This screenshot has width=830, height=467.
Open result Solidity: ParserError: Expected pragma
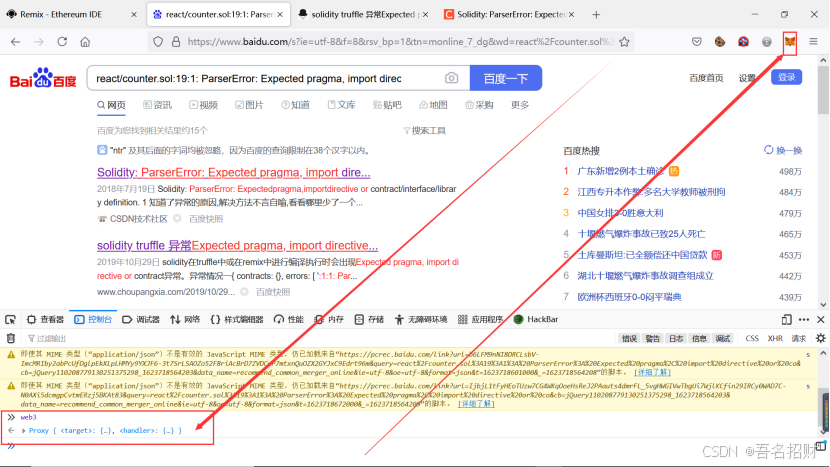tap(233, 172)
